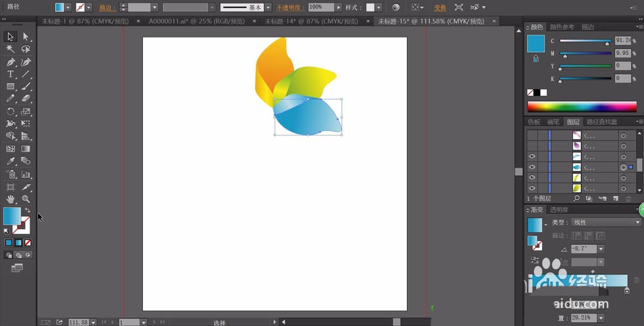Click the change screen mode icon
Image resolution: width=644 pixels, height=326 pixels.
pos(17,268)
